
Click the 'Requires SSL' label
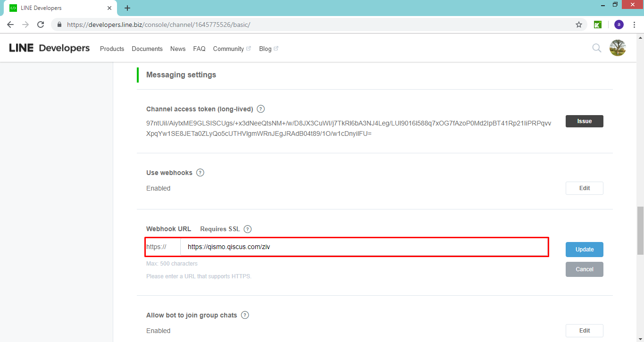coord(220,229)
